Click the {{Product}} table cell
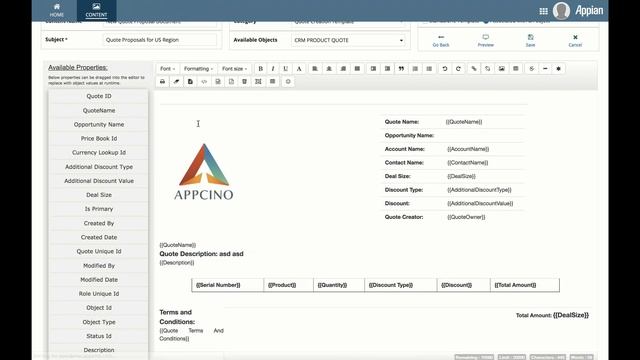 click(289, 285)
